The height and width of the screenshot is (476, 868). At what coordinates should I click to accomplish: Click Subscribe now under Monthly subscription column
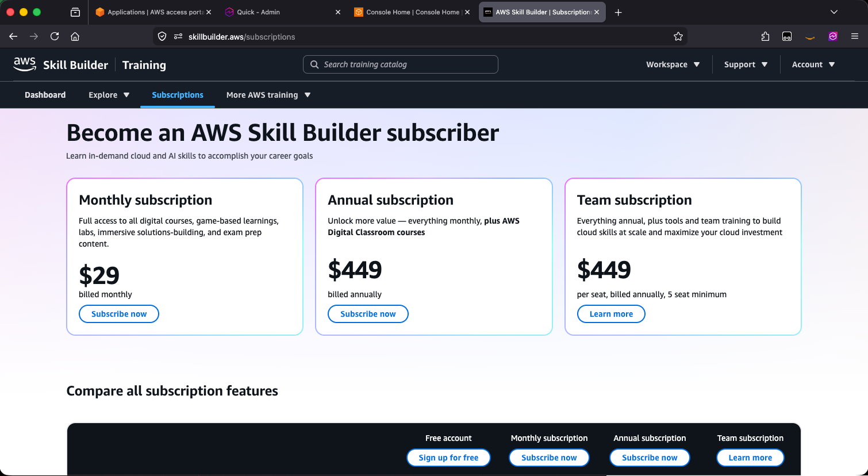coord(549,458)
